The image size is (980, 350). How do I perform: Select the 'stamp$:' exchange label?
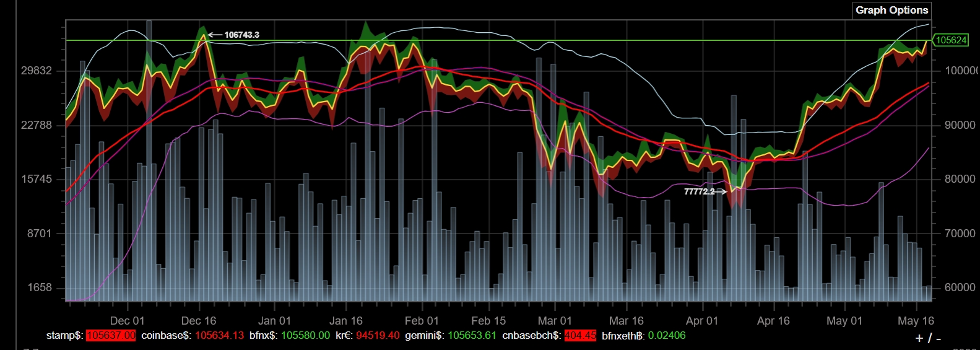(x=64, y=336)
